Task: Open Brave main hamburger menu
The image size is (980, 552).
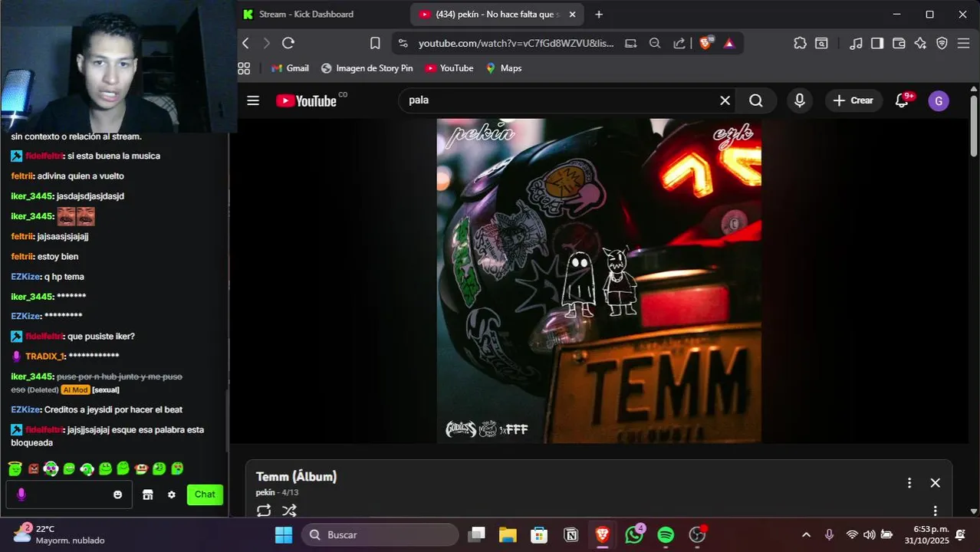Action: 964,43
